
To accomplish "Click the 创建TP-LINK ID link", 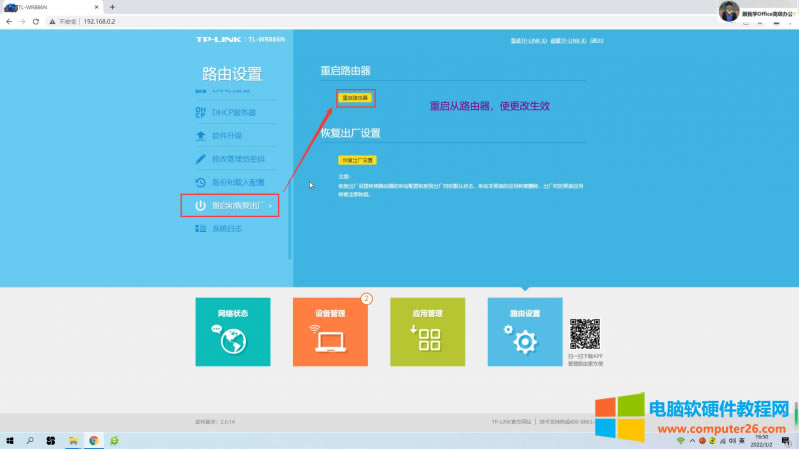I will 568,41.
